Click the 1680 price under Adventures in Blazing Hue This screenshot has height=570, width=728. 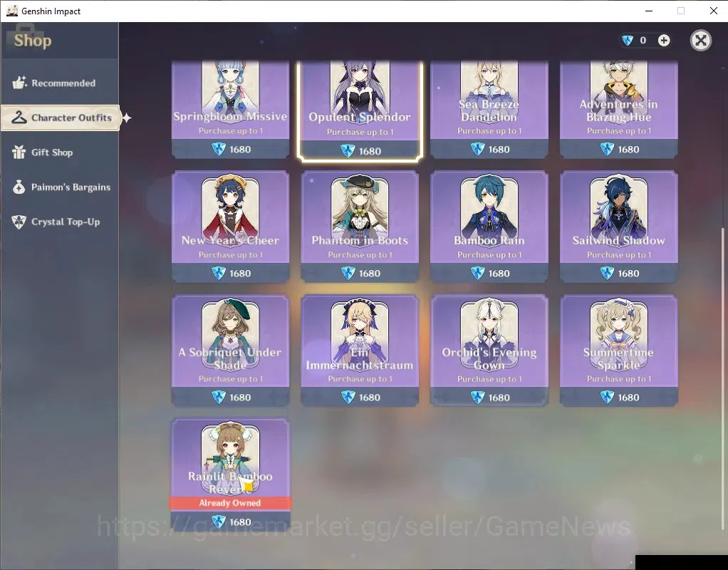620,149
